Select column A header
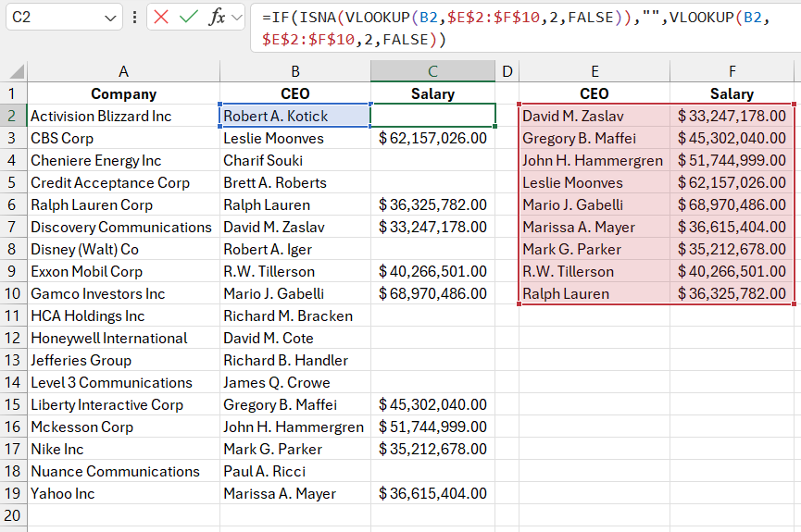 tap(123, 71)
